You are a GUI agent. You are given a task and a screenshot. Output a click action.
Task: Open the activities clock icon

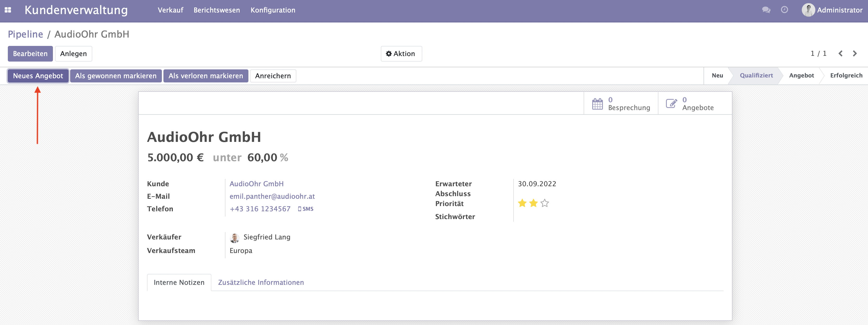tap(784, 10)
